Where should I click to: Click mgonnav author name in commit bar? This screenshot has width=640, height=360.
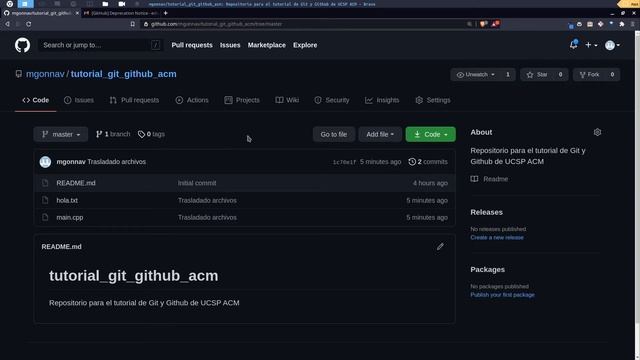[71, 162]
